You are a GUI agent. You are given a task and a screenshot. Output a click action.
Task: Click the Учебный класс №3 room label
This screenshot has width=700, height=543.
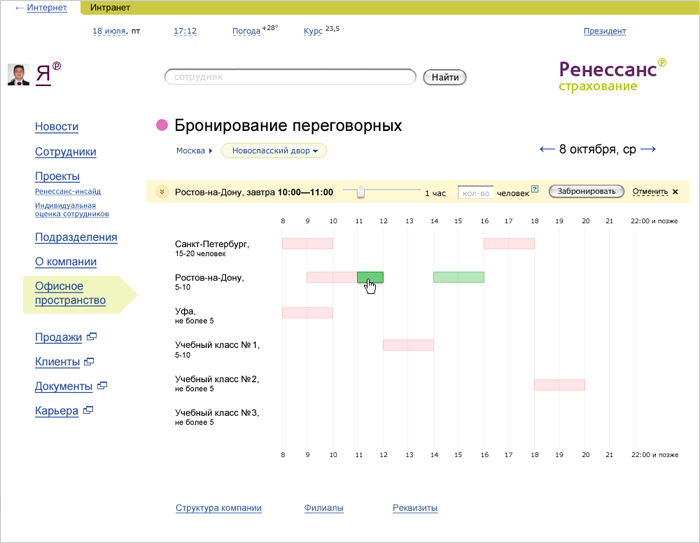217,417
